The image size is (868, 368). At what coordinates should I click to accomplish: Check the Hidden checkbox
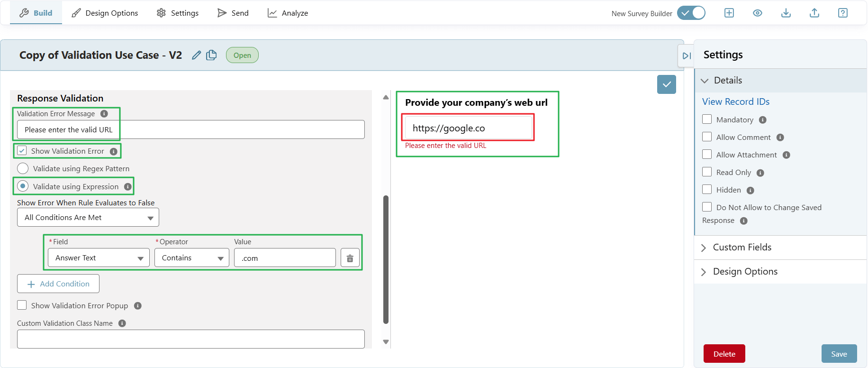point(707,189)
